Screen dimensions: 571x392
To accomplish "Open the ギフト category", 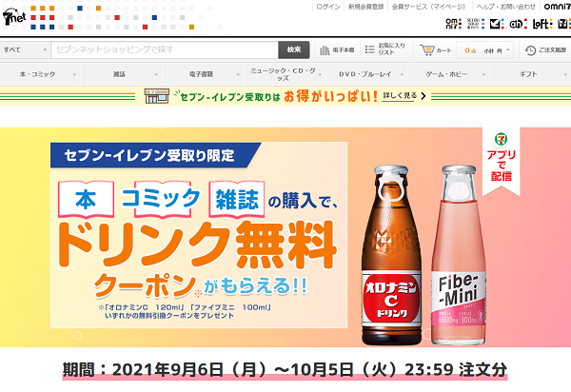I will point(528,74).
